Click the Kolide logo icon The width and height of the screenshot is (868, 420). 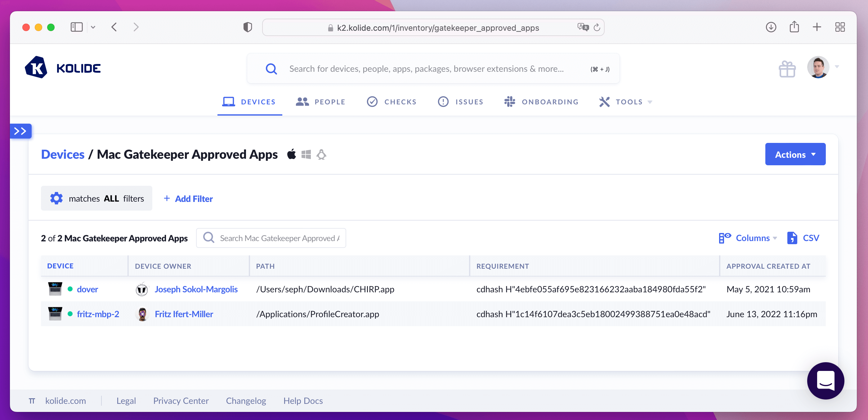point(36,67)
